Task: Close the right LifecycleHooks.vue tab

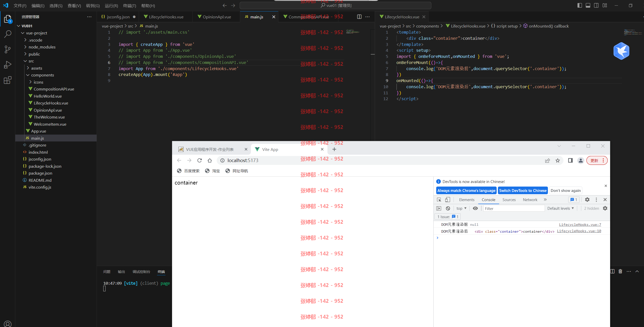Action: coord(424,17)
